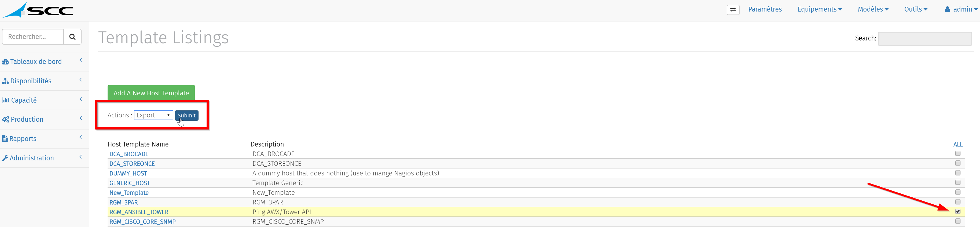980x227 pixels.
Task: Check the New_Template checkbox
Action: [x=957, y=192]
